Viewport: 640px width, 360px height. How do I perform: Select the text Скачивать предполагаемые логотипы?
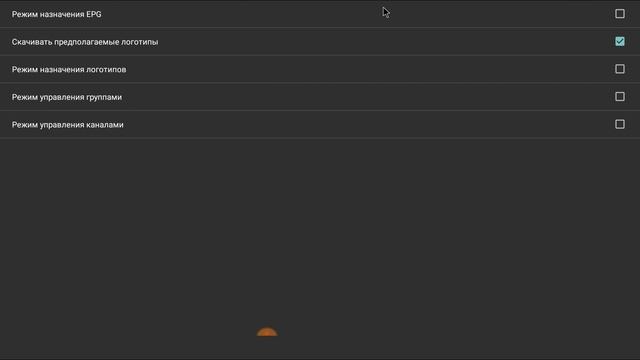click(85, 42)
